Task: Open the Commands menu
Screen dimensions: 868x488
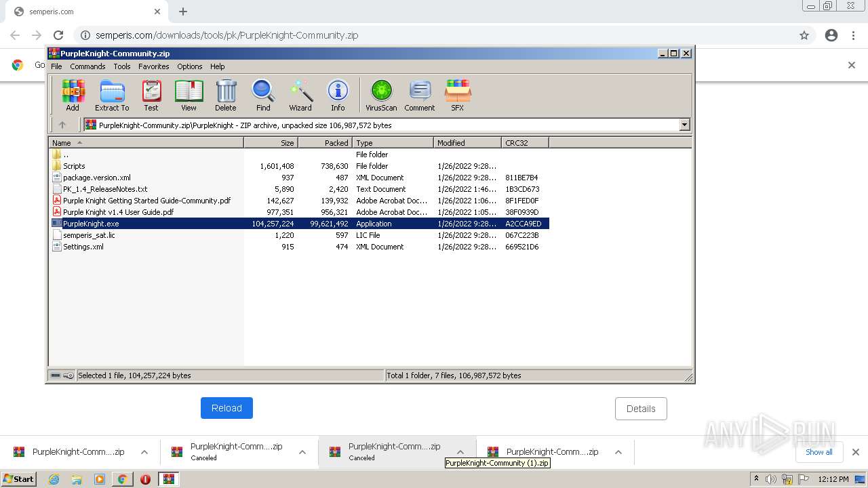Action: point(87,66)
